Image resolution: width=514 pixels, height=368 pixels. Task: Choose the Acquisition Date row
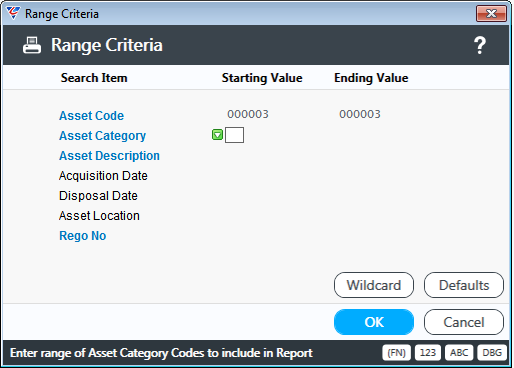point(103,176)
